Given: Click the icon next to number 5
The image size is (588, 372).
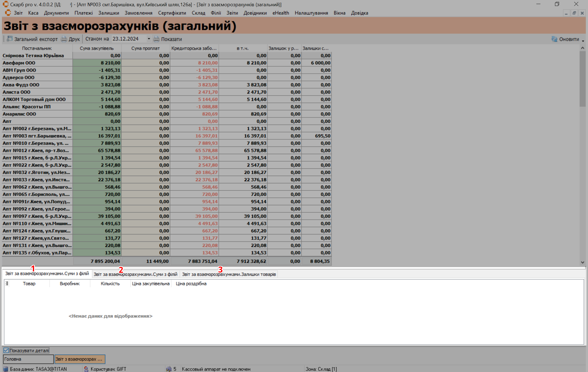Looking at the screenshot, I should click(x=169, y=369).
